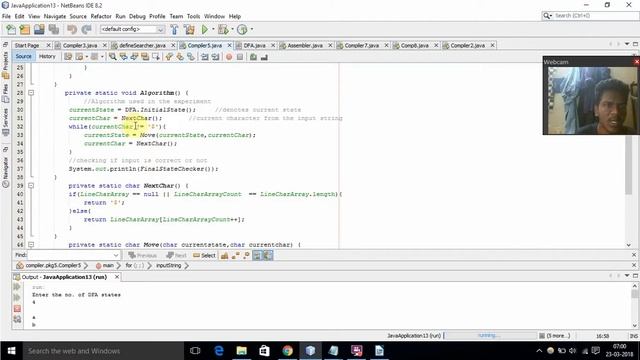
Task: Toggle Whole Words in Find bar
Action: tap(236, 256)
